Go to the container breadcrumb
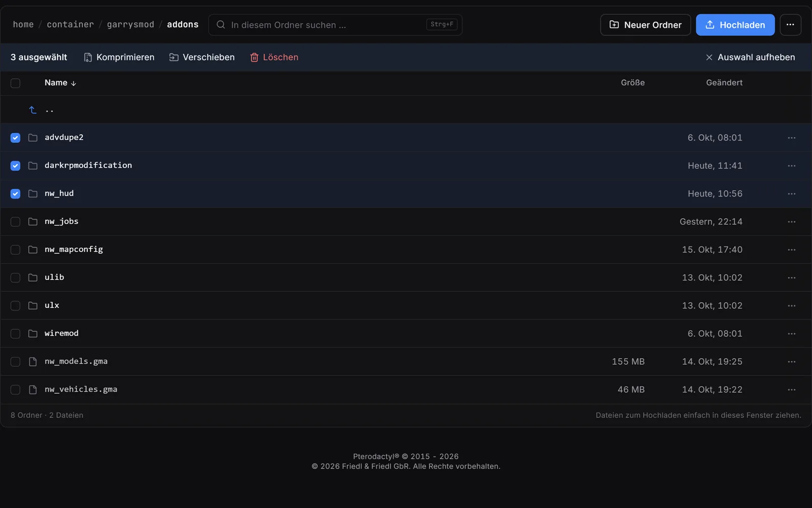This screenshot has width=812, height=508. coord(71,24)
